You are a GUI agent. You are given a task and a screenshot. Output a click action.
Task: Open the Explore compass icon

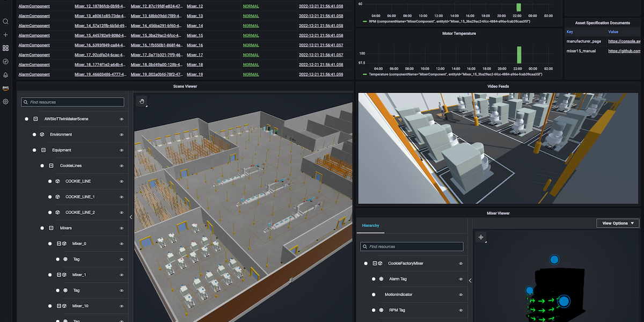click(5, 62)
